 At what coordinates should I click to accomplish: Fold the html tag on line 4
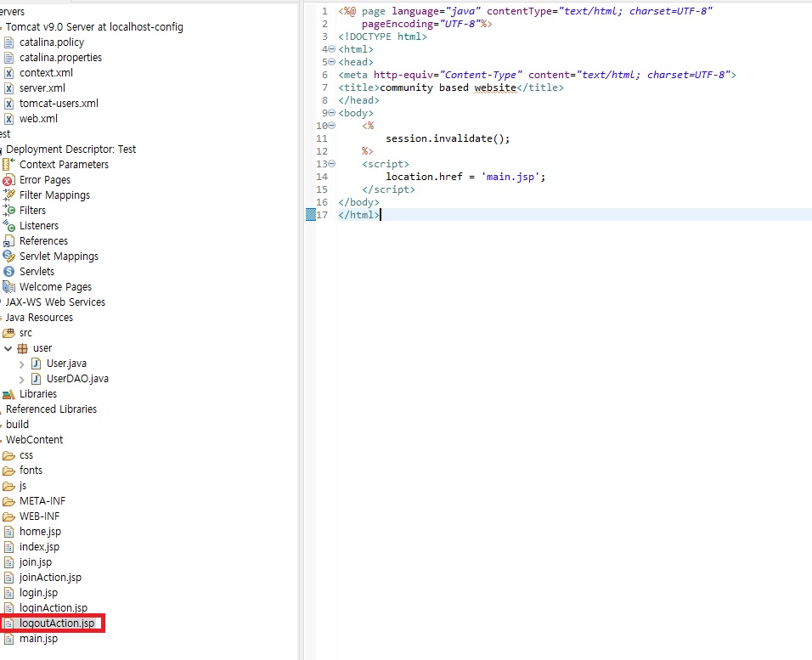332,49
